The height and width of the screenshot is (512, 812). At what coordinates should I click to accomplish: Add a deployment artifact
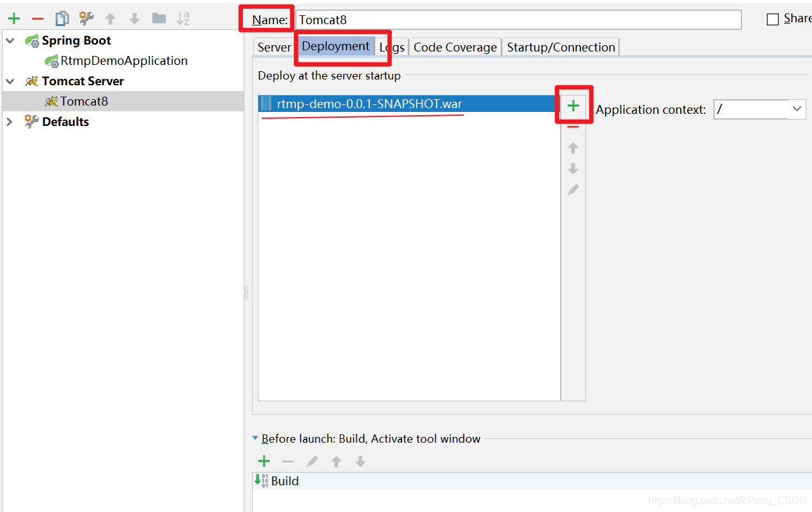572,105
